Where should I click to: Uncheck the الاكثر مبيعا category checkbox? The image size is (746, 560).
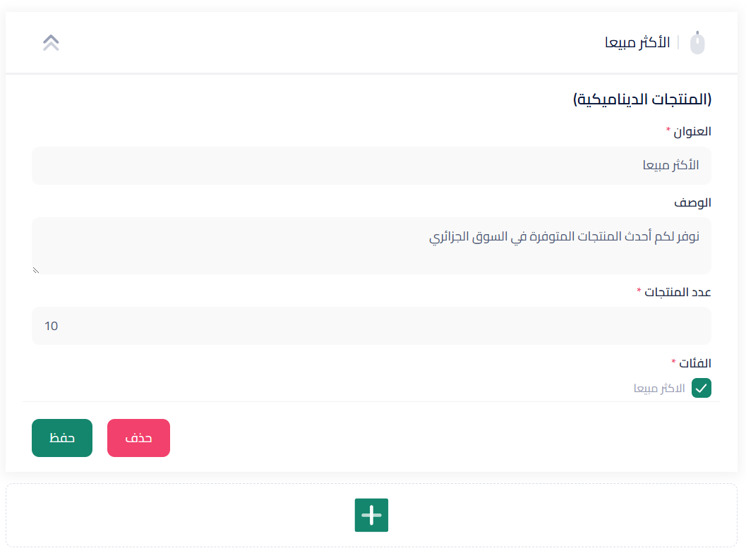[702, 388]
